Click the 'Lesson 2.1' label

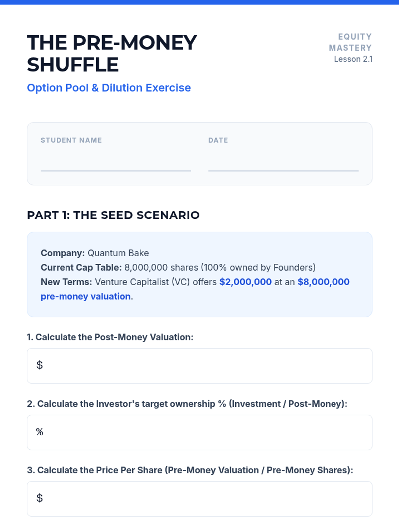point(353,59)
